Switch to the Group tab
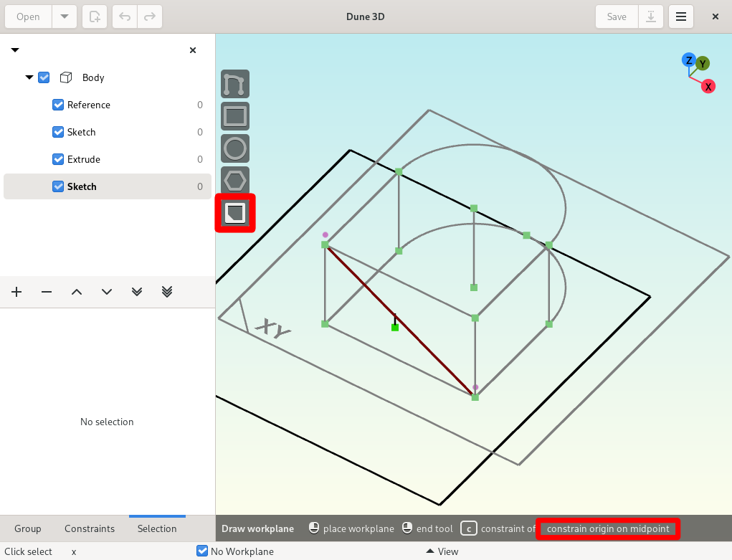This screenshot has width=732, height=560. pyautogui.click(x=27, y=528)
